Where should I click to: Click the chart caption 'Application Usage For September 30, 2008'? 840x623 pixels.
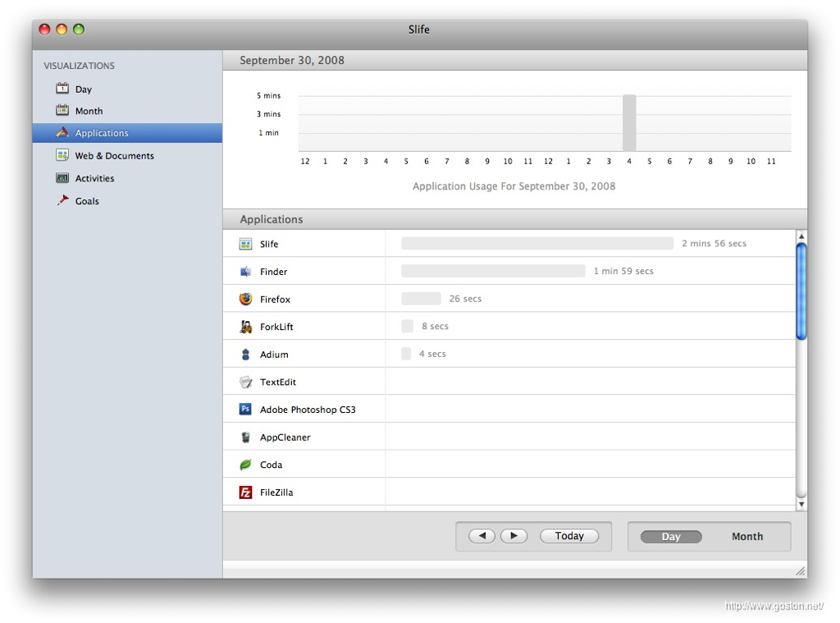(514, 186)
